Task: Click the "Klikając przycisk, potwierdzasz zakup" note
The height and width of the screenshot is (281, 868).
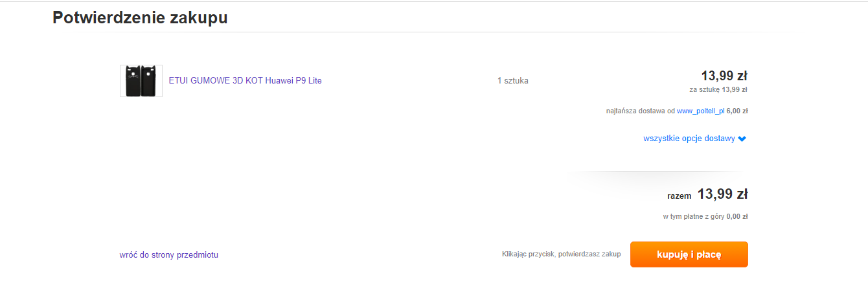Action: pyautogui.click(x=561, y=254)
